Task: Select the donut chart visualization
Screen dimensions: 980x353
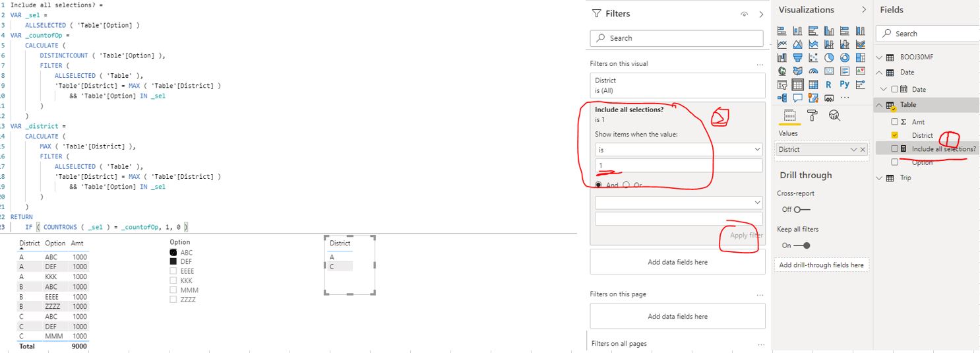Action: click(845, 57)
